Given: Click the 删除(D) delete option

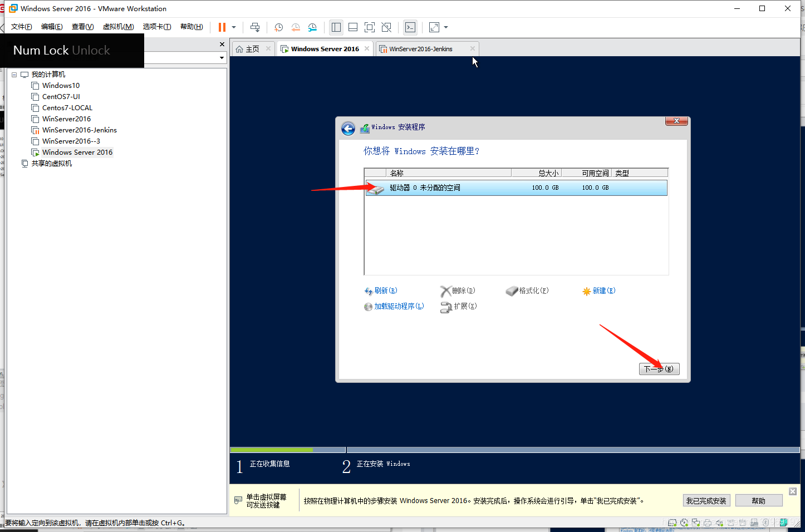Looking at the screenshot, I should pos(458,290).
